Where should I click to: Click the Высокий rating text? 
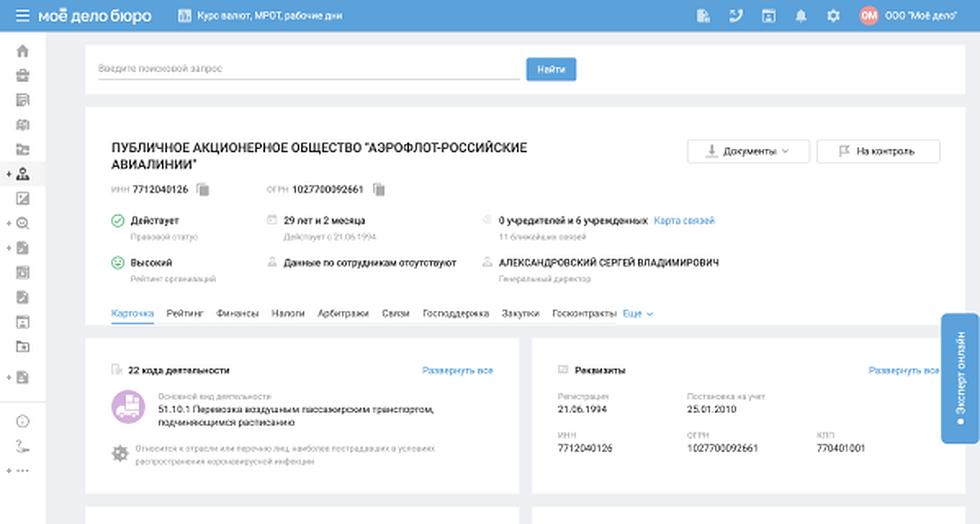pyautogui.click(x=151, y=263)
